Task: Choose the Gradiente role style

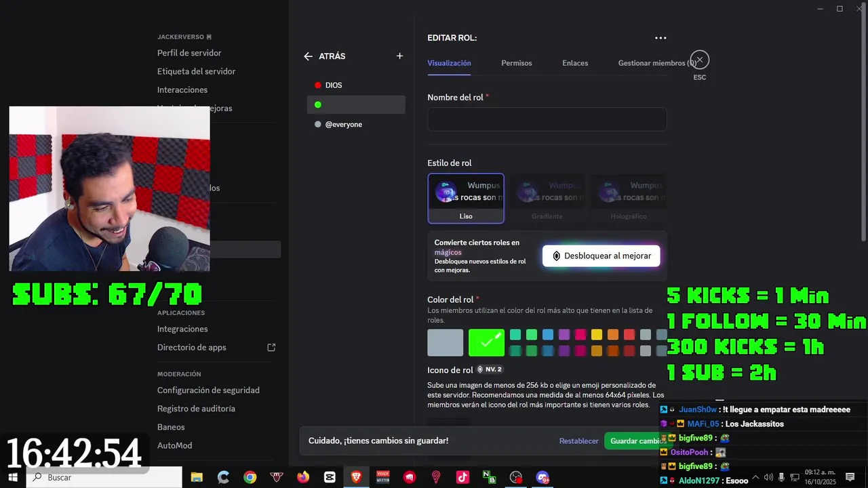Action: [x=547, y=198]
